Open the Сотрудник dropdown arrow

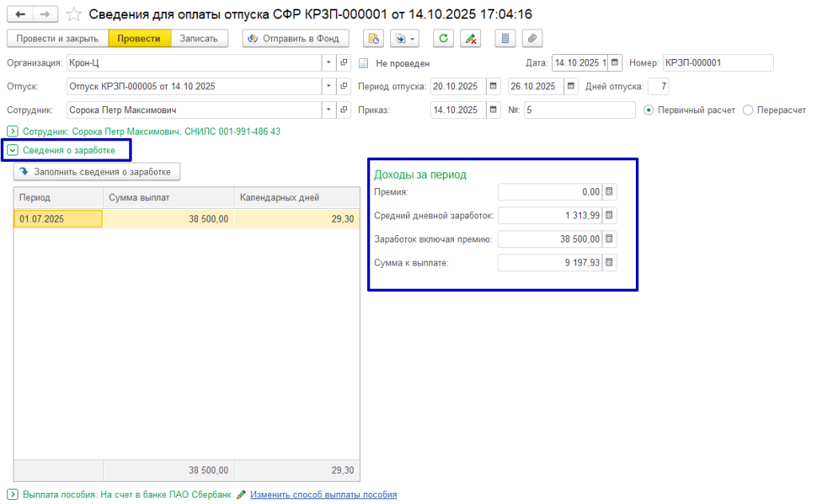coord(329,110)
